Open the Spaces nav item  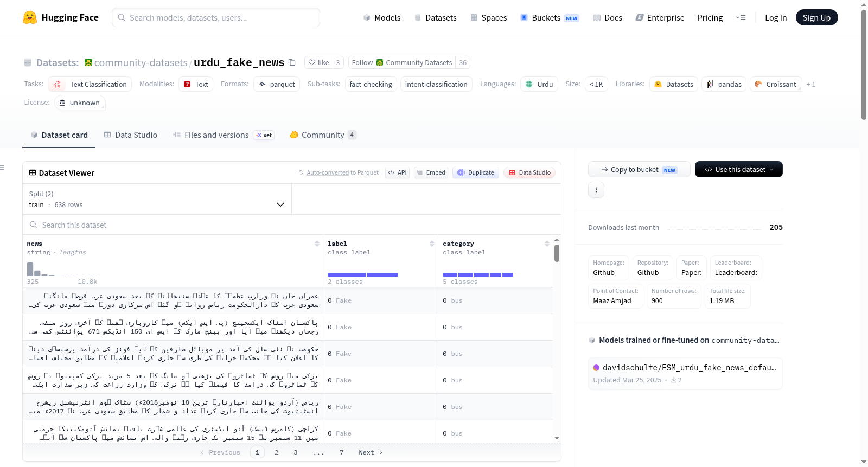(488, 17)
